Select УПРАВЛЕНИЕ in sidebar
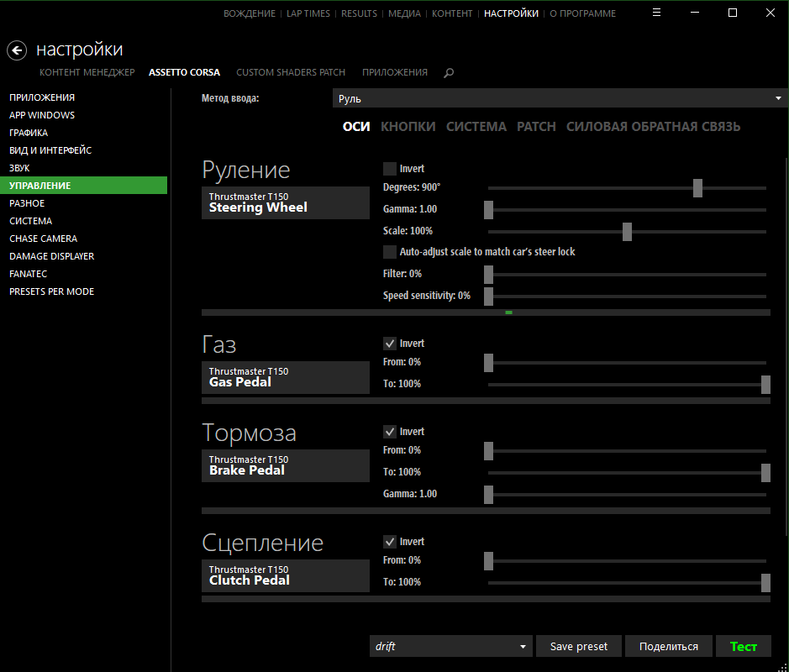 [83, 185]
